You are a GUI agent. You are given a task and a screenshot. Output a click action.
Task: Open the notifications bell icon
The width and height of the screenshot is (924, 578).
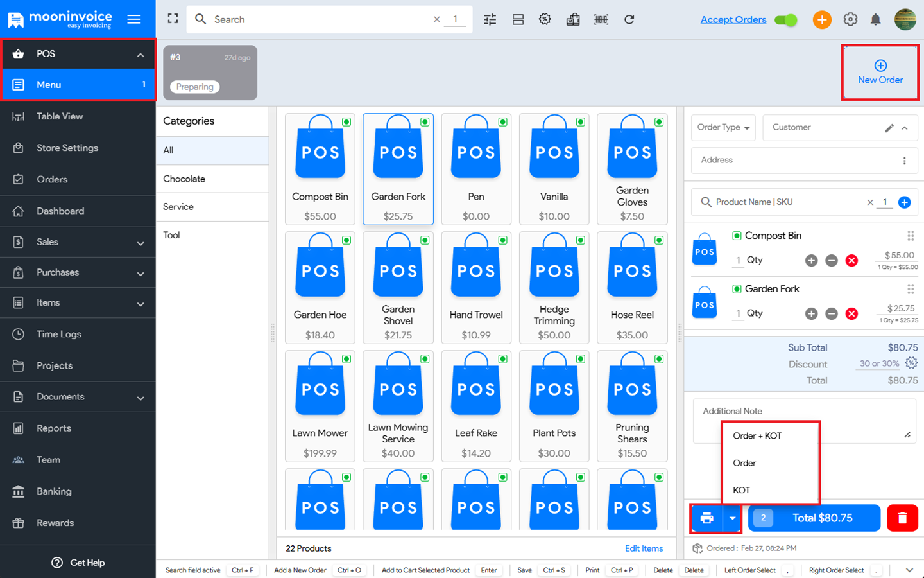(x=875, y=19)
